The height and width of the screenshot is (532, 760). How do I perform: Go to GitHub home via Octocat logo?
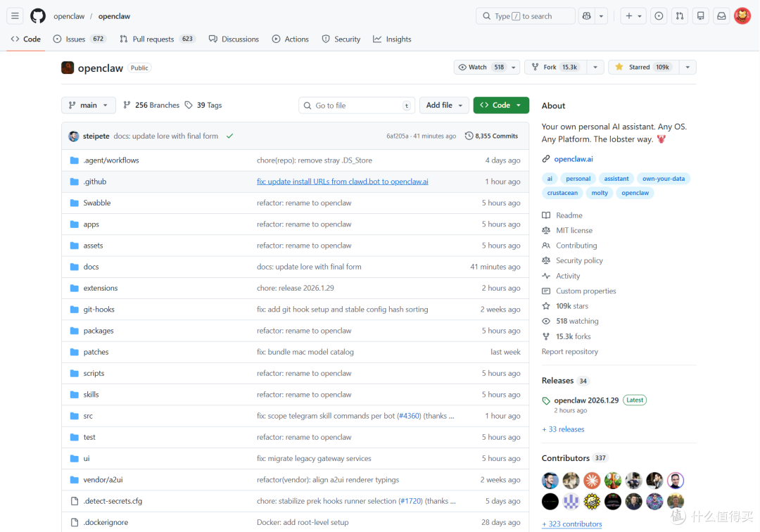pos(38,16)
